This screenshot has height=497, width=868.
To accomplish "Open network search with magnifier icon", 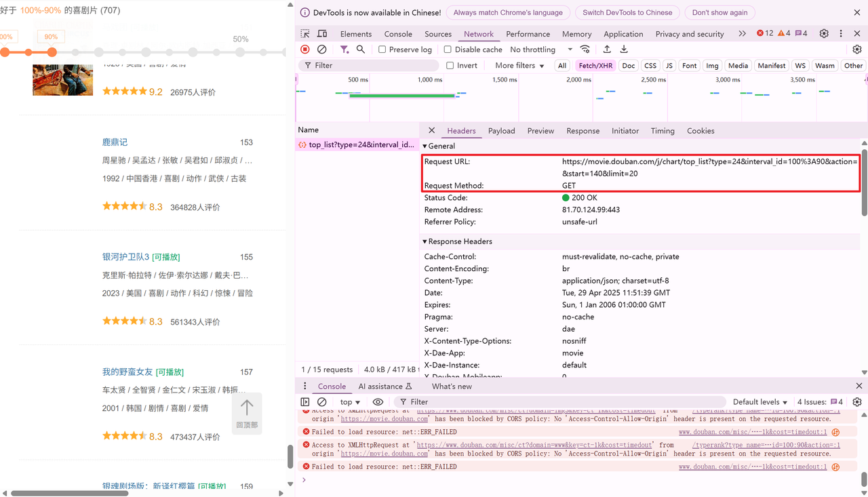I will 361,49.
